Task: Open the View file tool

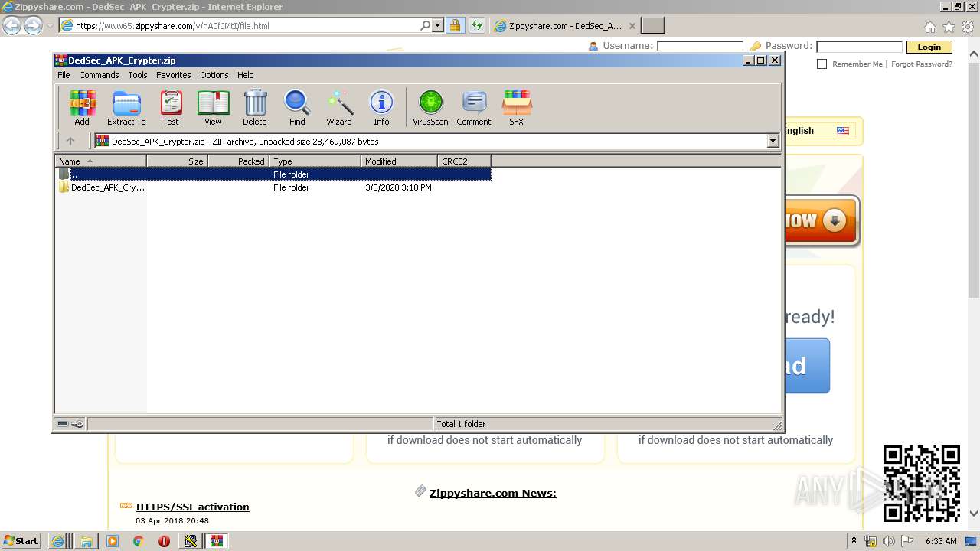Action: point(213,108)
